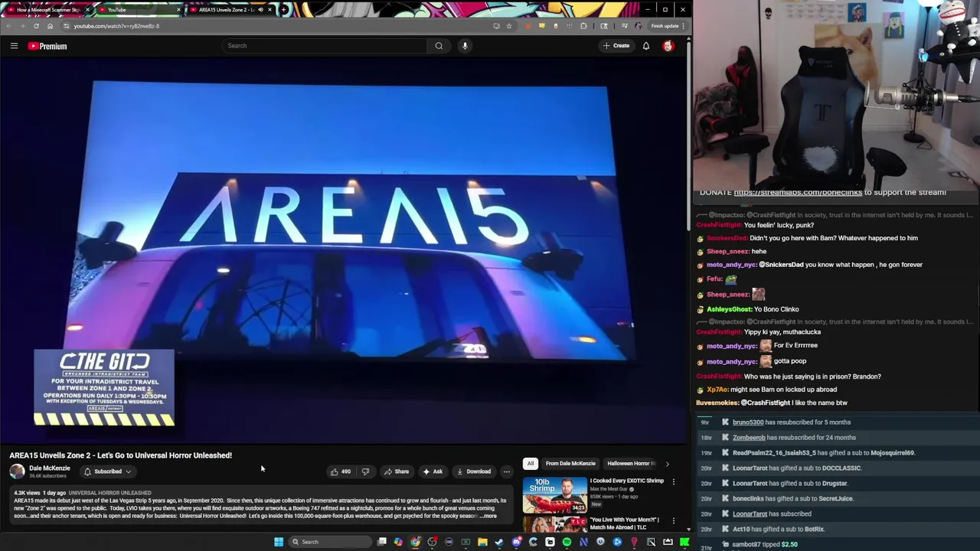Open Task View on taskbar
The image size is (980, 551).
click(x=382, y=542)
